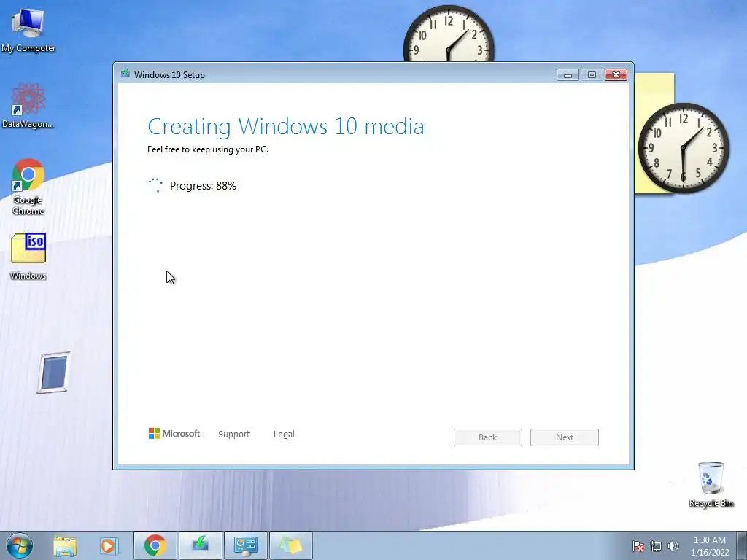747x560 pixels.
Task: Click the 'Feel free to keep using your PC' text
Action: click(208, 149)
